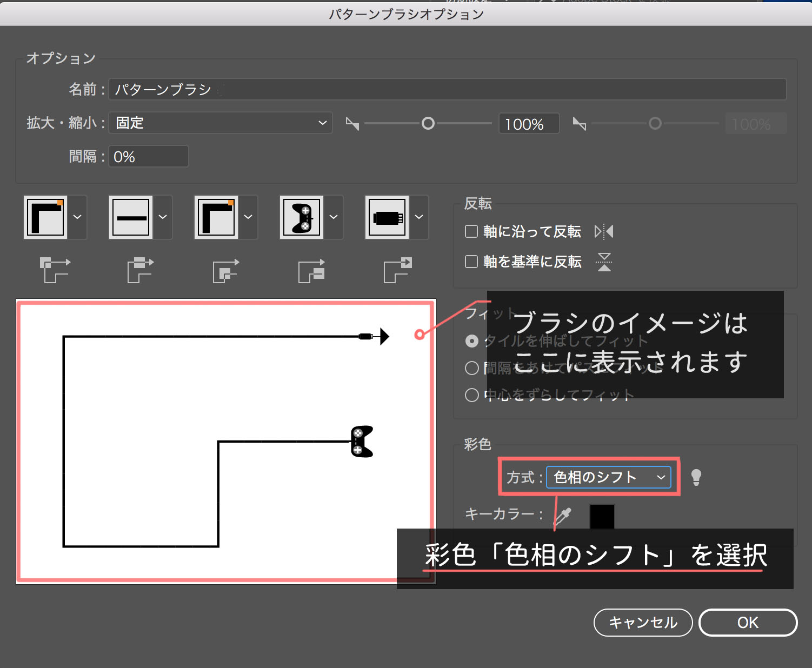Click inner corner tile position diagram icon
This screenshot has width=812, height=668.
point(226,270)
